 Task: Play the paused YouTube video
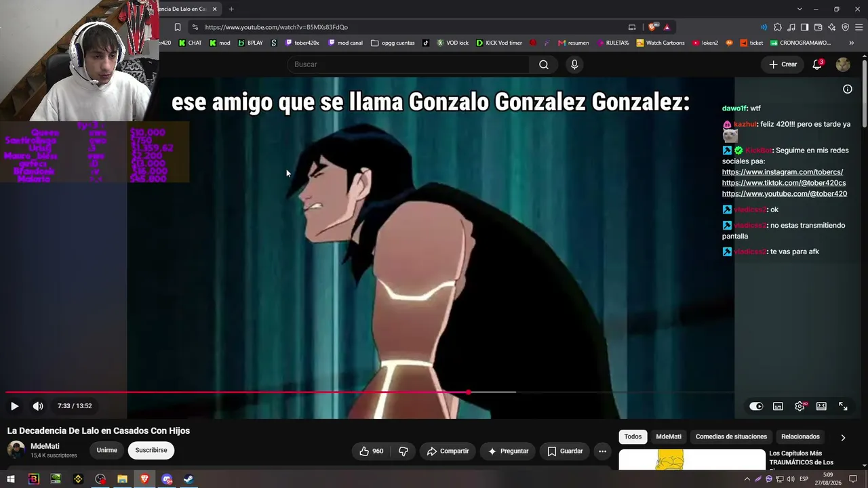[x=14, y=406]
